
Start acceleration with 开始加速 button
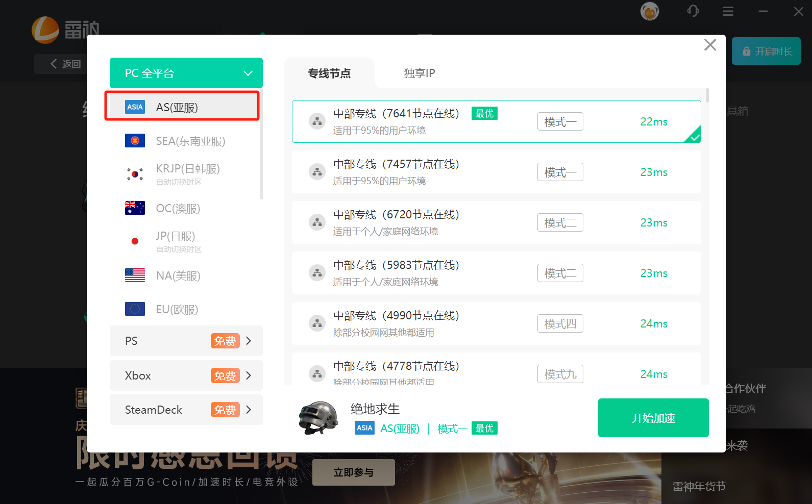click(x=653, y=418)
